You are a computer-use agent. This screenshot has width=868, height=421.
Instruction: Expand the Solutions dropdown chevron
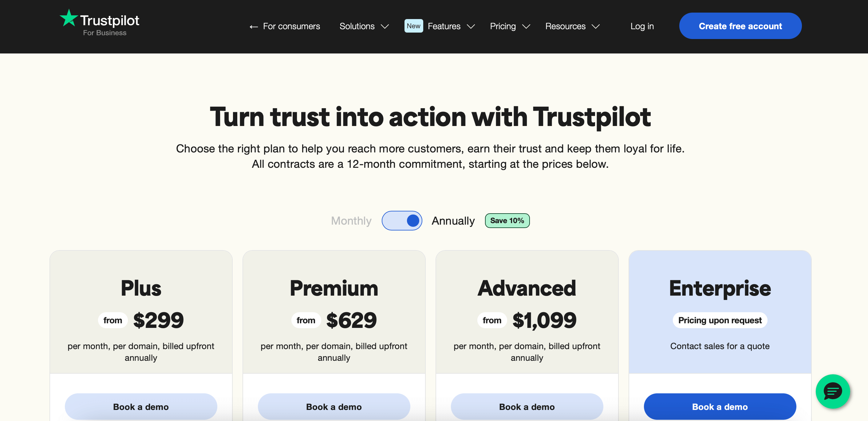(385, 26)
